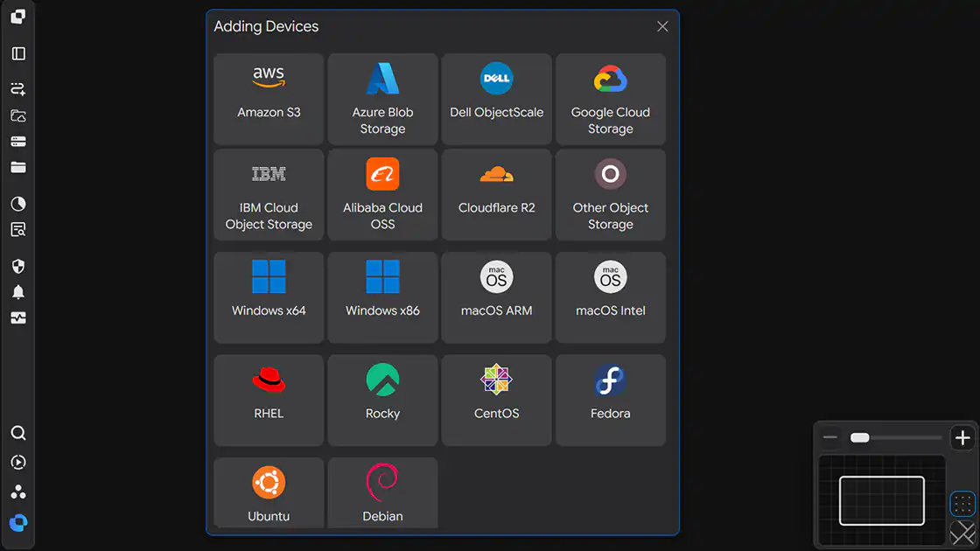Select Rocky Linux tile

382,400
